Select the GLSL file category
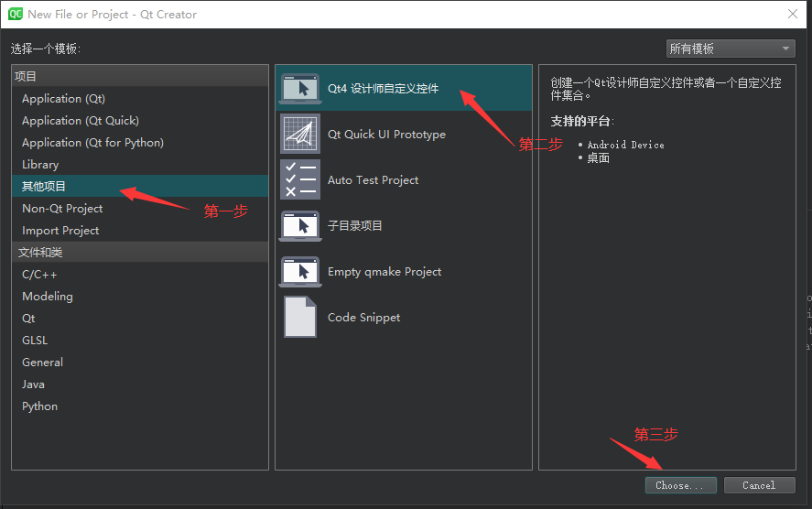812x509 pixels. (x=140, y=341)
